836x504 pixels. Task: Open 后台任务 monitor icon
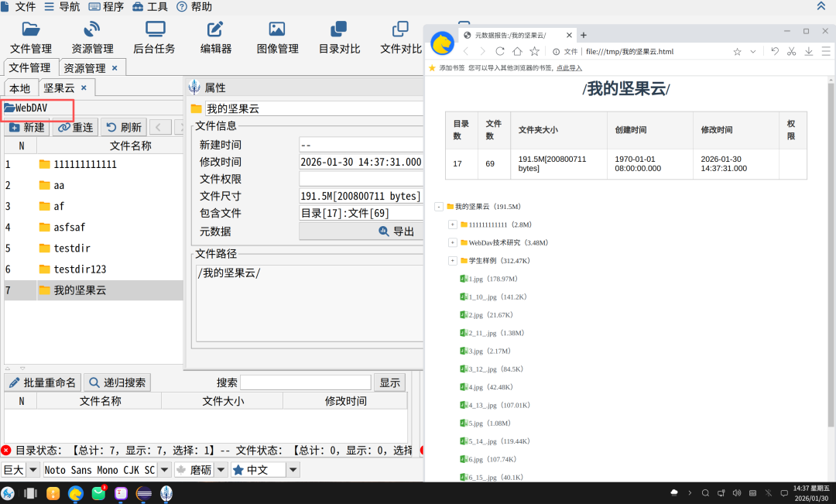(x=155, y=39)
